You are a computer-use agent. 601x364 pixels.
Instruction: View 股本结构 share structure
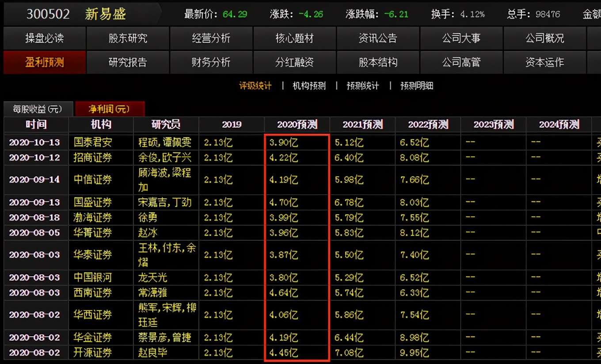pyautogui.click(x=378, y=62)
